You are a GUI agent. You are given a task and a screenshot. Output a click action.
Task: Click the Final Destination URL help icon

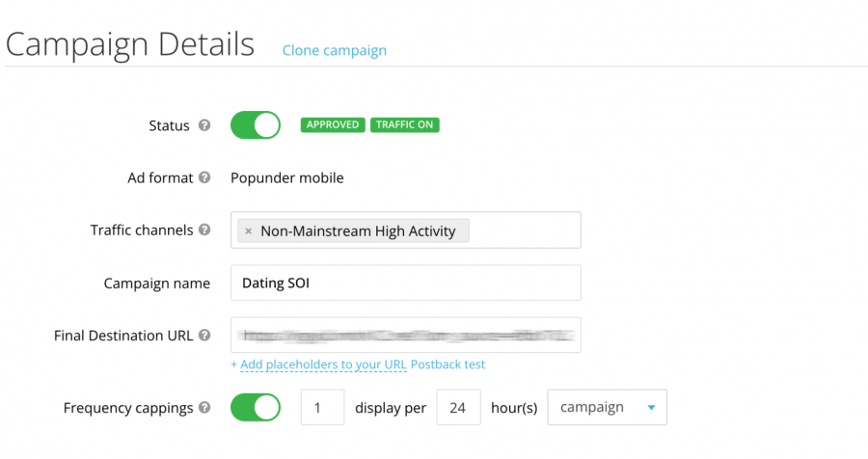pos(204,335)
